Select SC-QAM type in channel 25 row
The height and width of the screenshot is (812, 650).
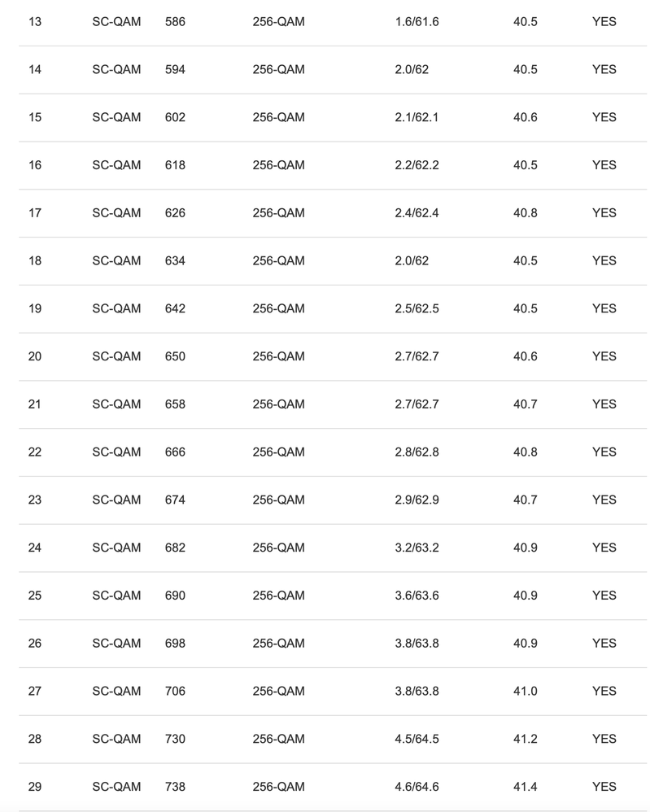tap(116, 596)
